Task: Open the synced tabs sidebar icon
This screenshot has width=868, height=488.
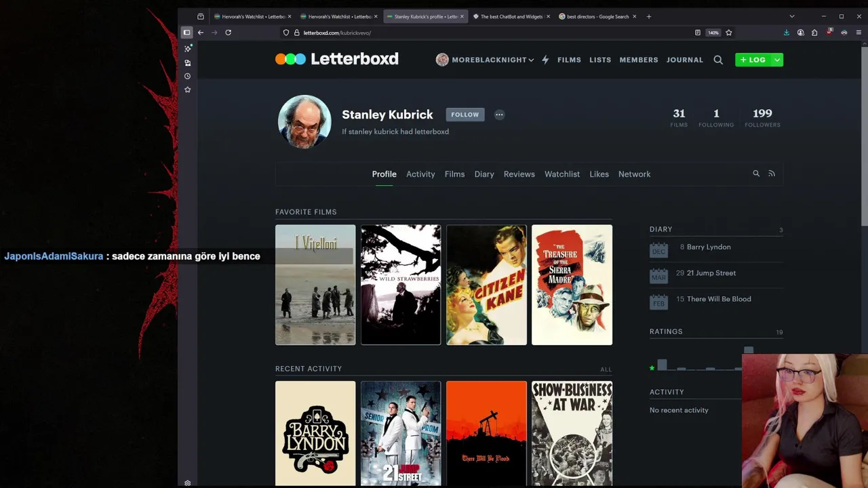Action: tap(188, 62)
